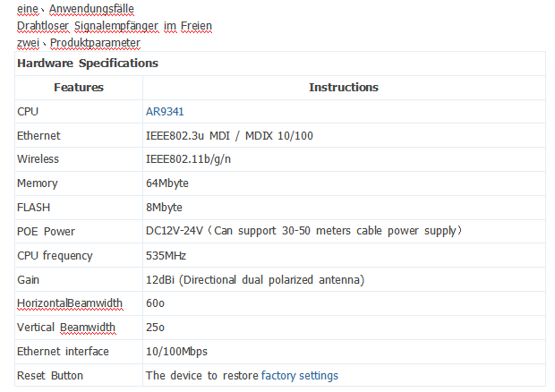Click the 535MHz CPU frequency value
The width and height of the screenshot is (555, 392).
pyautogui.click(x=166, y=256)
